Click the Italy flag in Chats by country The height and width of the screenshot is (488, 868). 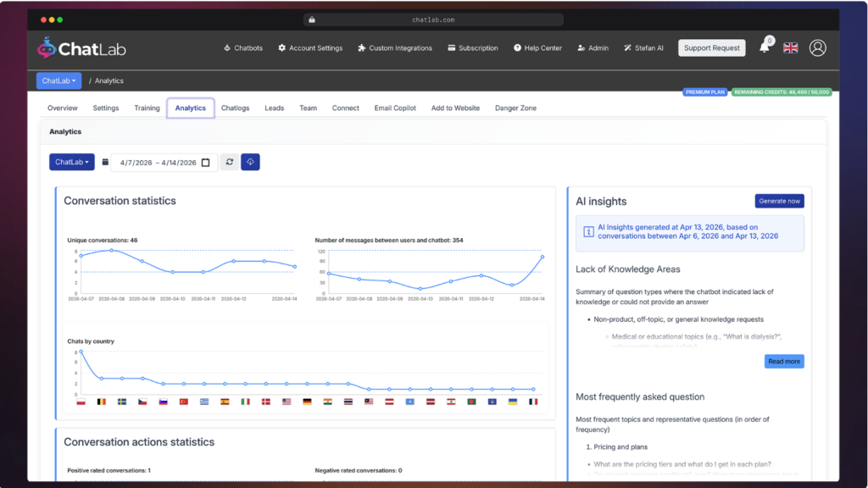(x=245, y=402)
